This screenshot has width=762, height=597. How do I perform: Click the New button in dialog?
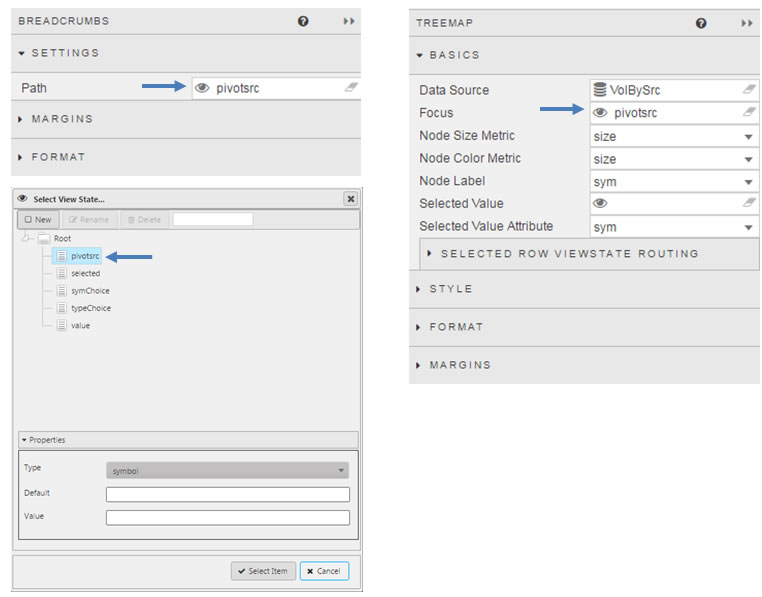(38, 219)
